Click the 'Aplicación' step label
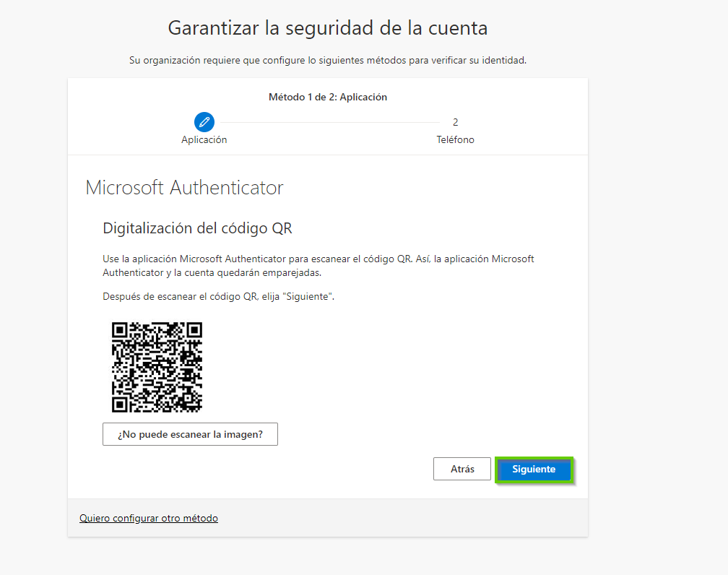728x575 pixels. pos(204,140)
